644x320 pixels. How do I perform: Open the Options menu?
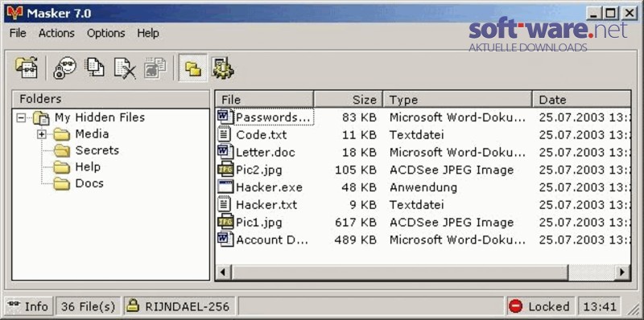tap(106, 33)
